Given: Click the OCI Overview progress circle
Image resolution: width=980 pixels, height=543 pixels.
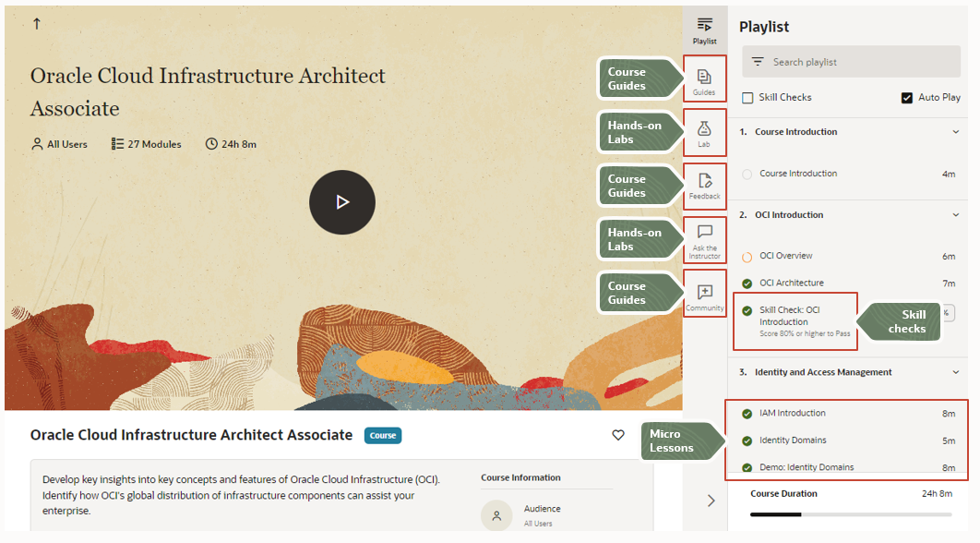Looking at the screenshot, I should [747, 257].
